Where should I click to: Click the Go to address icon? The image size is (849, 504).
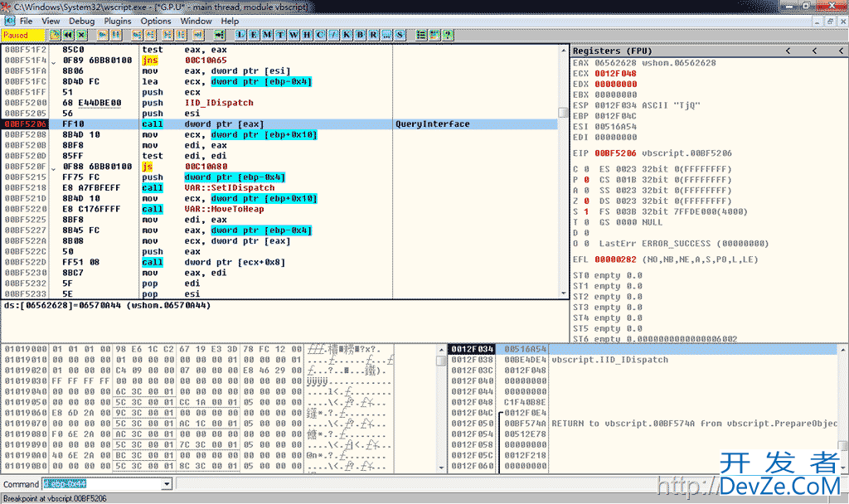(219, 35)
